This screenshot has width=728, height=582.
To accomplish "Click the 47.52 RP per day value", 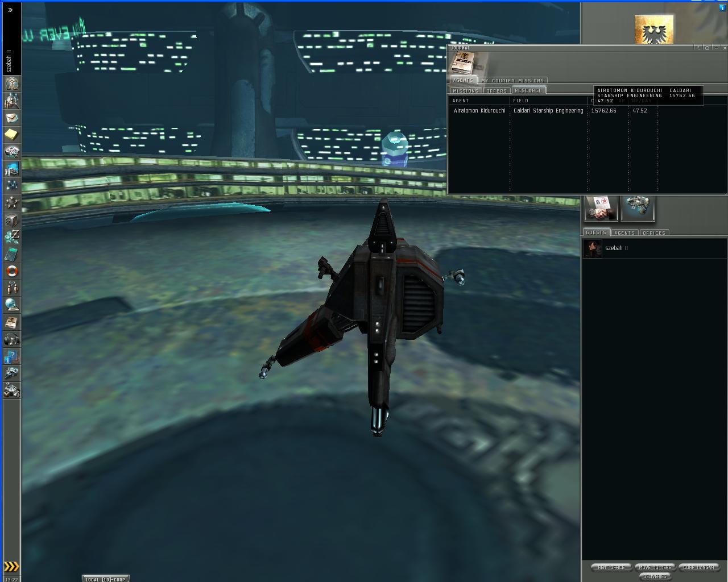I will 640,111.
